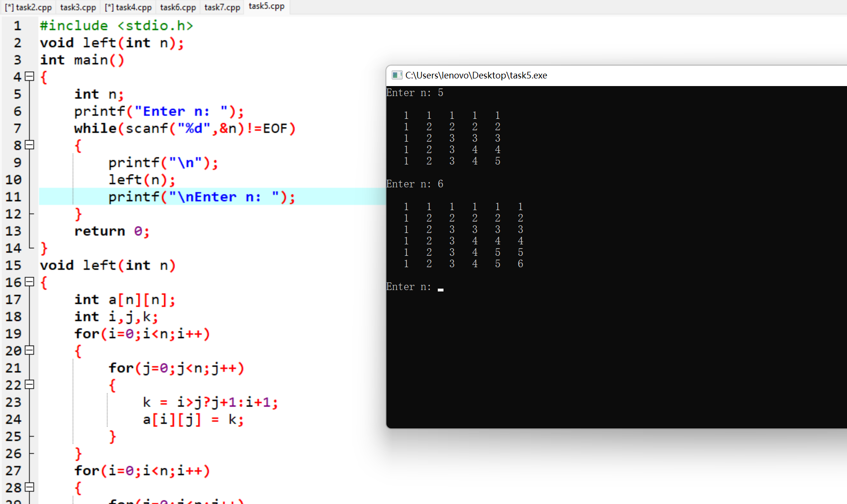
Task: Collapse the left function fold at line 16
Action: tap(30, 282)
